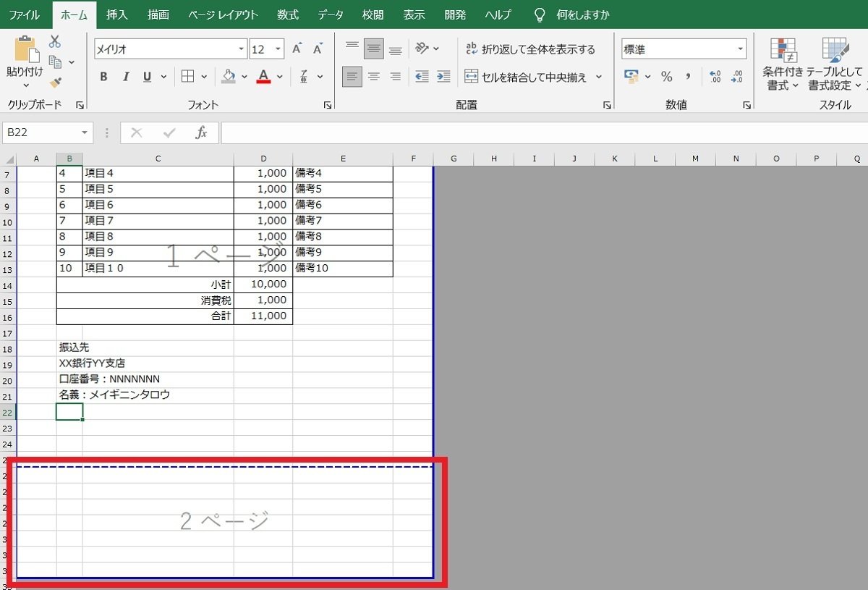Open the フォント group dialog launcher
Viewport: 868px width, 590px height.
pos(327,105)
